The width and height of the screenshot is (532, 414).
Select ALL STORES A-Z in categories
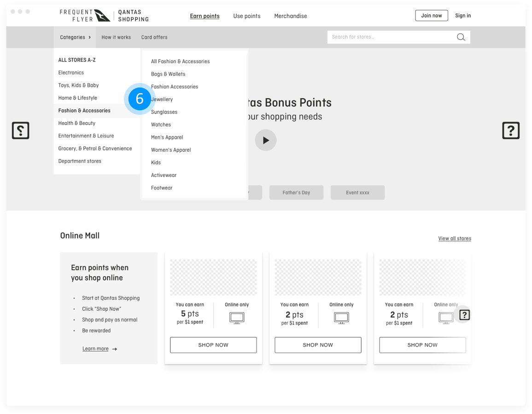[77, 60]
